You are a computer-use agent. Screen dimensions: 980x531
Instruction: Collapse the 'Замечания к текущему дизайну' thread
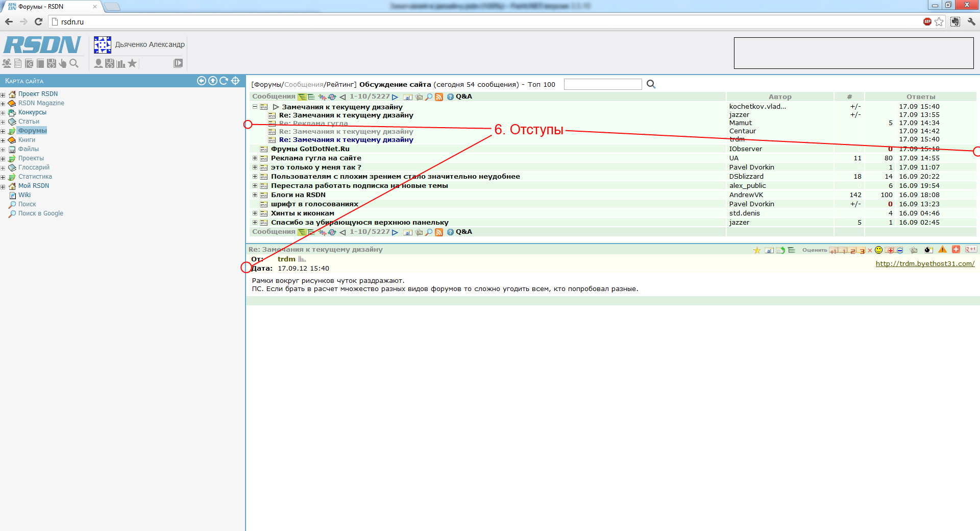pos(255,107)
